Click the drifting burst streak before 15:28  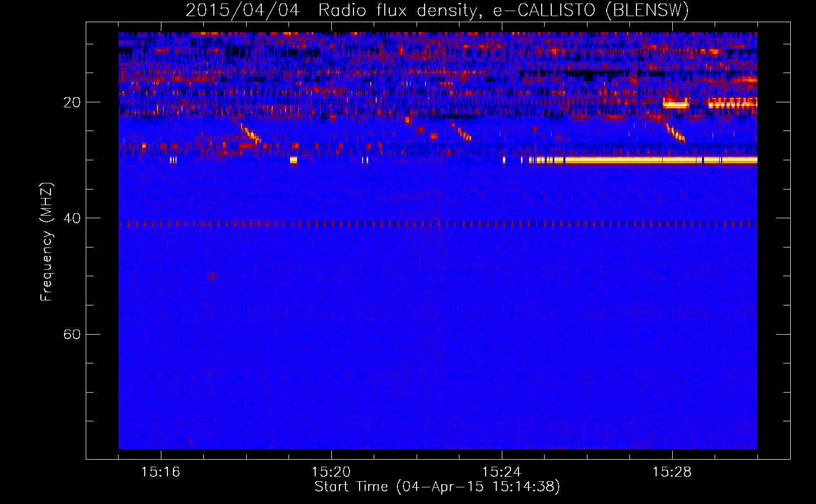(675, 133)
